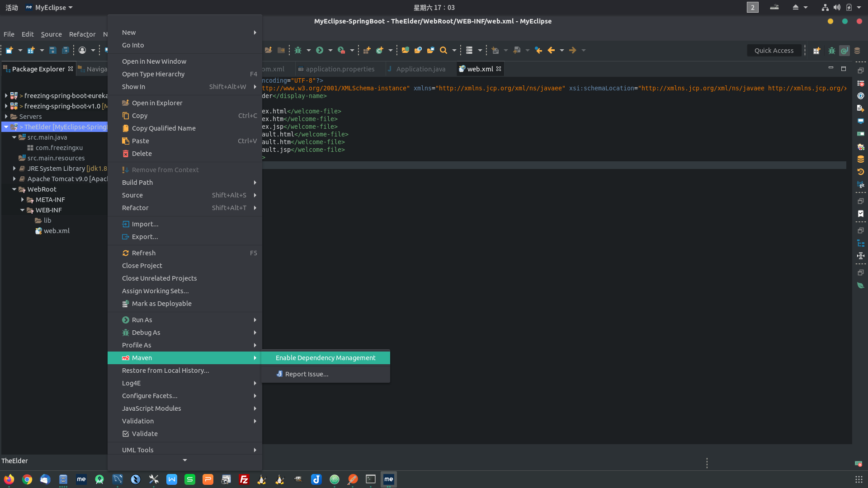Screen dimensions: 868x488
Task: Expand the Servers project node
Action: (6, 117)
